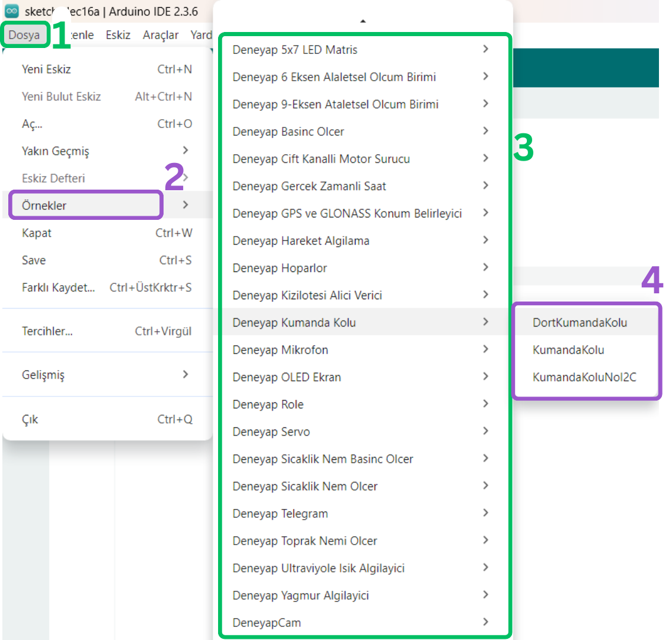Open DeneyapCam examples
The width and height of the screenshot is (672, 640).
(364, 622)
